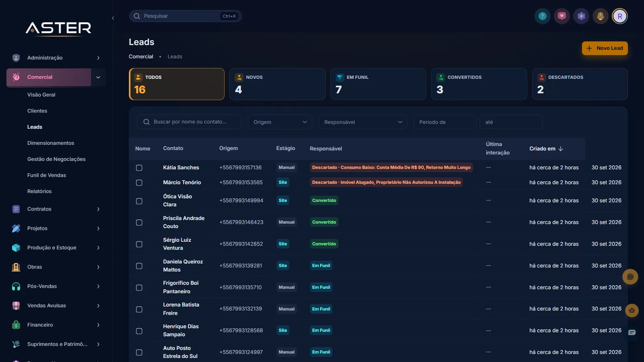Open the user avatar R menu
The height and width of the screenshot is (362, 644).
[620, 16]
